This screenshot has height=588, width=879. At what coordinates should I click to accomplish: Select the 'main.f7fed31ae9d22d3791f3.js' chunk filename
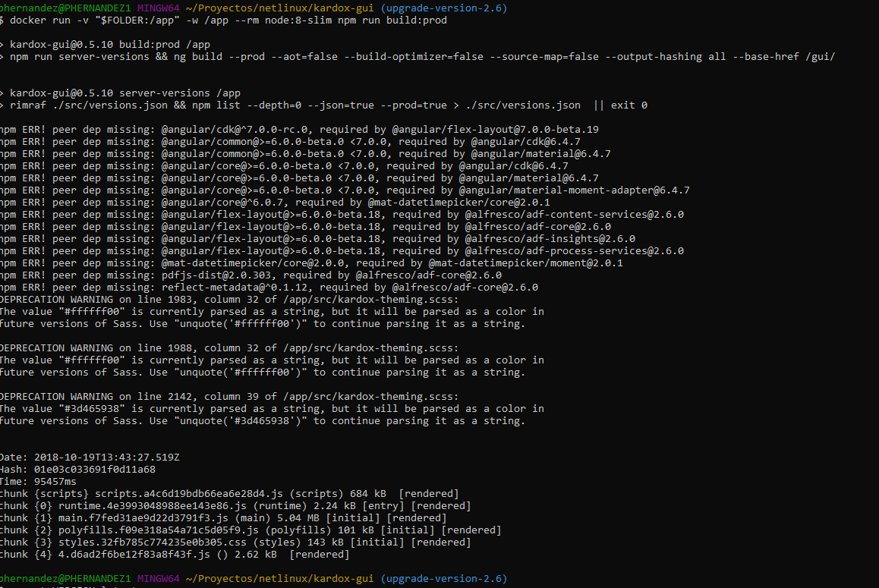(143, 518)
